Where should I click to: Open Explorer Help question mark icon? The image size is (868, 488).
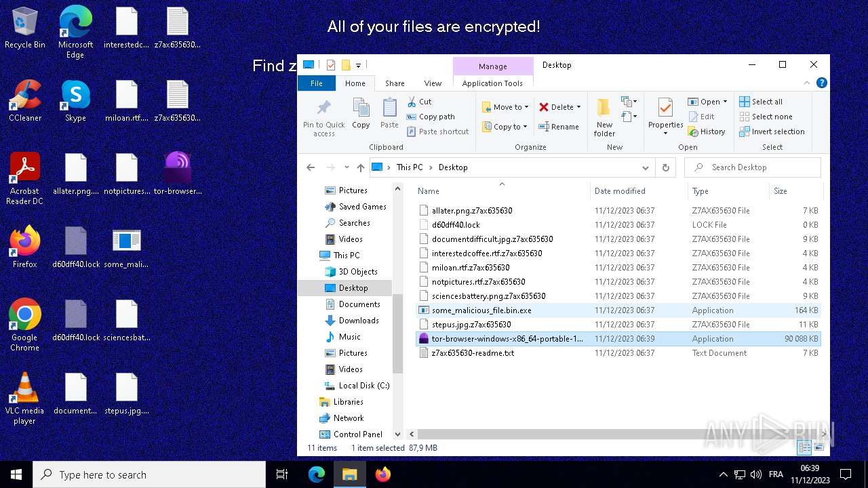[x=822, y=83]
